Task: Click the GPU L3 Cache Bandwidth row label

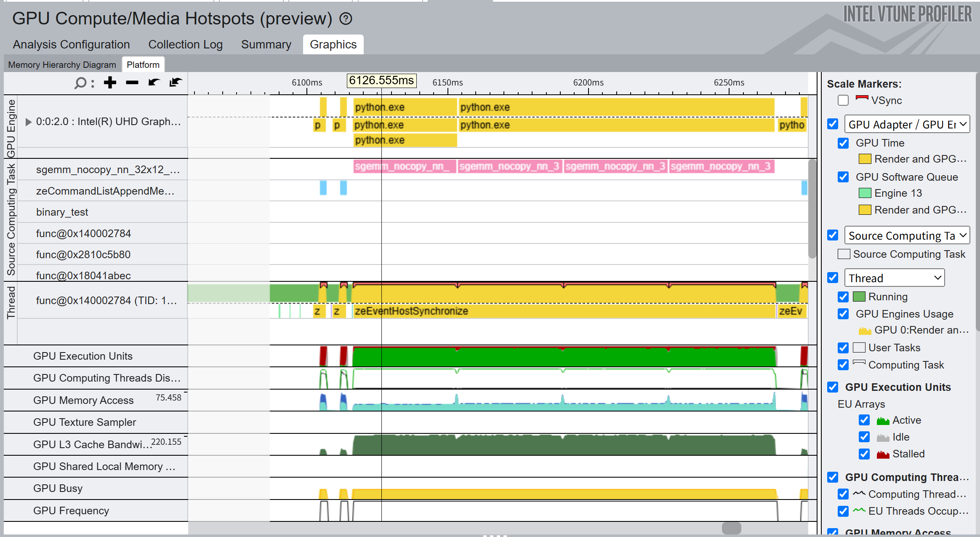Action: (x=92, y=445)
